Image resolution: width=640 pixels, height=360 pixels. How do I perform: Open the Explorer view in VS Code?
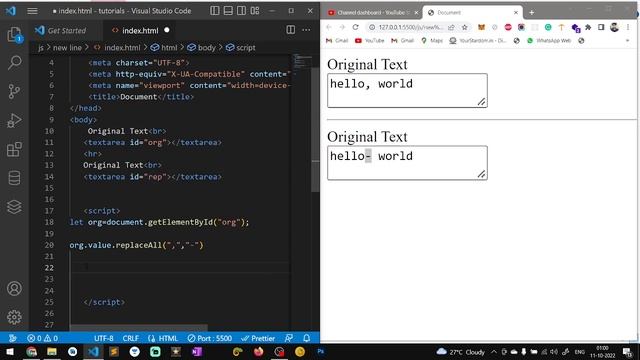pos(14,34)
